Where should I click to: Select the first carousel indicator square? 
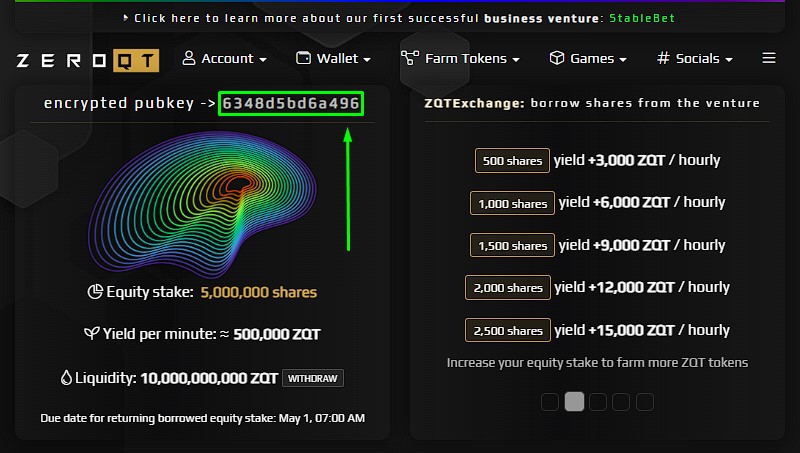(550, 402)
